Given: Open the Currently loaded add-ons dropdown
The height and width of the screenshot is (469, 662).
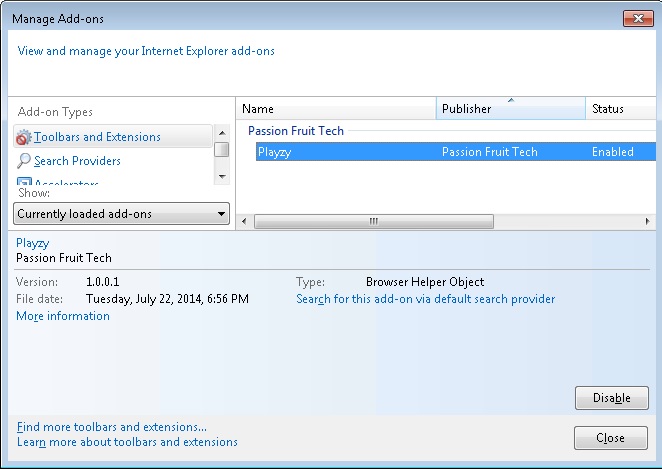Looking at the screenshot, I should coord(122,214).
